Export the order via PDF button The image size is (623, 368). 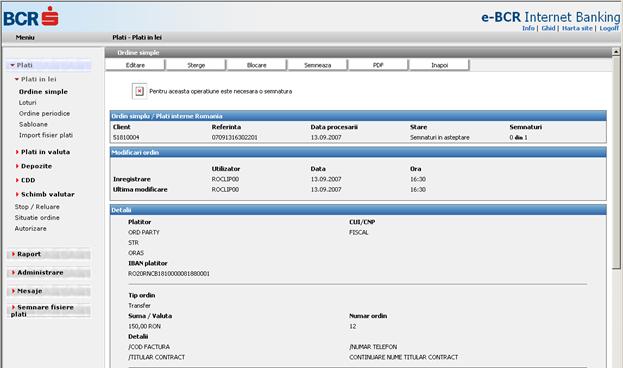click(378, 65)
